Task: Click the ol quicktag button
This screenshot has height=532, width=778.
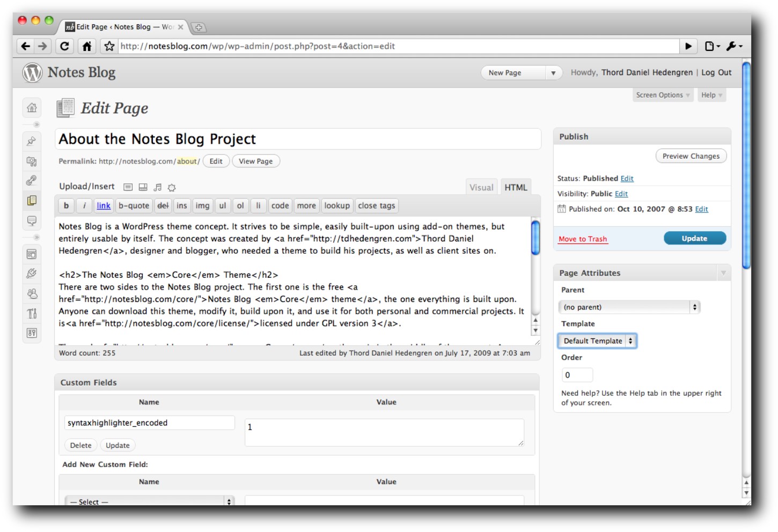Action: pyautogui.click(x=240, y=205)
